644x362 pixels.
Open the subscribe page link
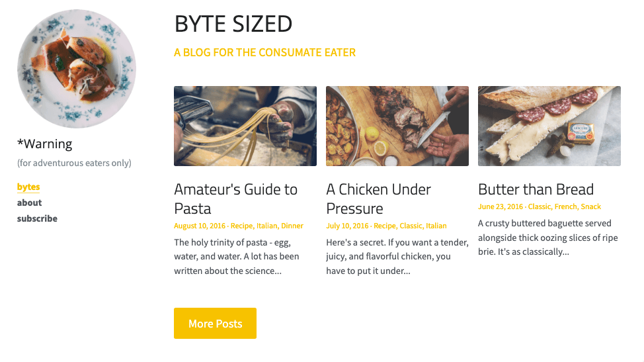tap(37, 218)
